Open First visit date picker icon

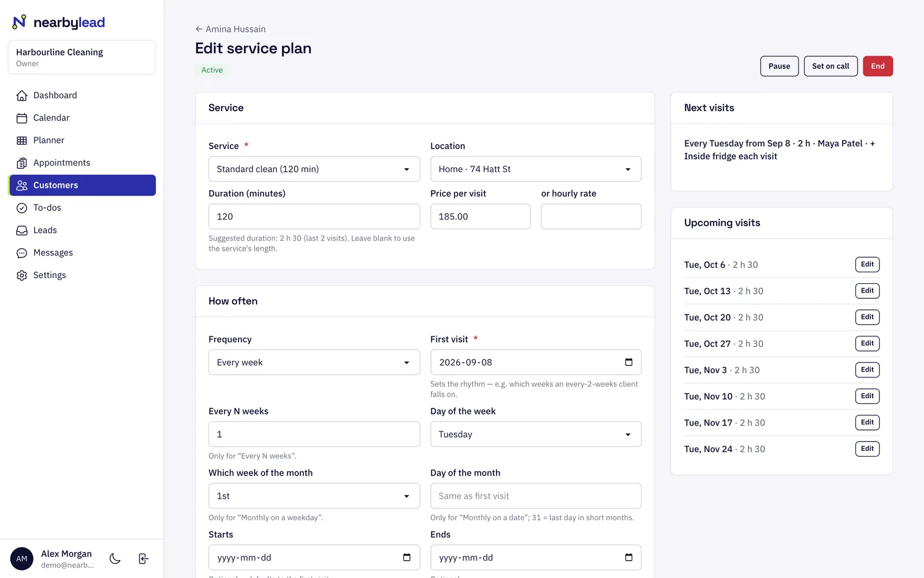coord(629,362)
